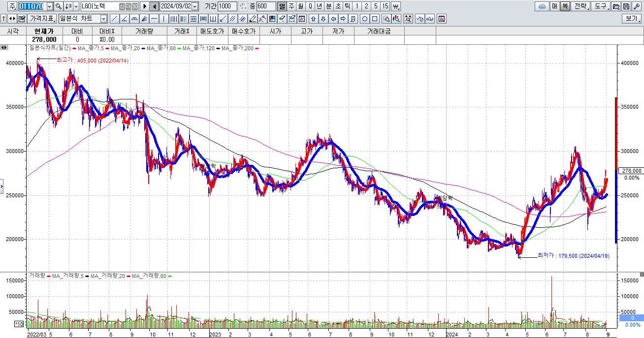Click the 5 interval button
644x338 pixels.
pos(376,6)
